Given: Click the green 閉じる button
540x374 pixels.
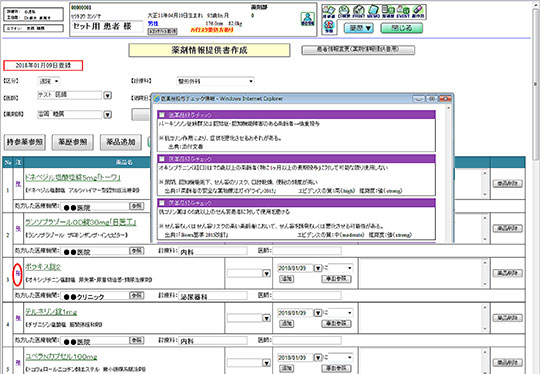Looking at the screenshot, I should click(x=402, y=28).
